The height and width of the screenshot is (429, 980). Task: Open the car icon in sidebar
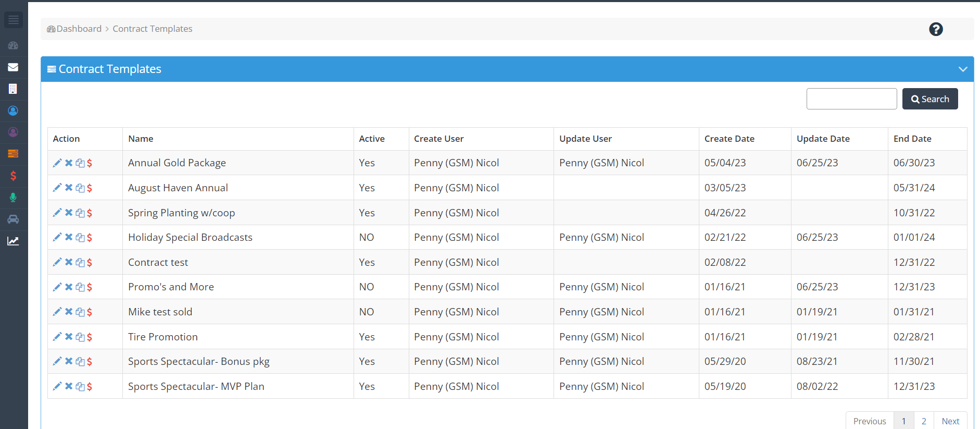coord(13,219)
